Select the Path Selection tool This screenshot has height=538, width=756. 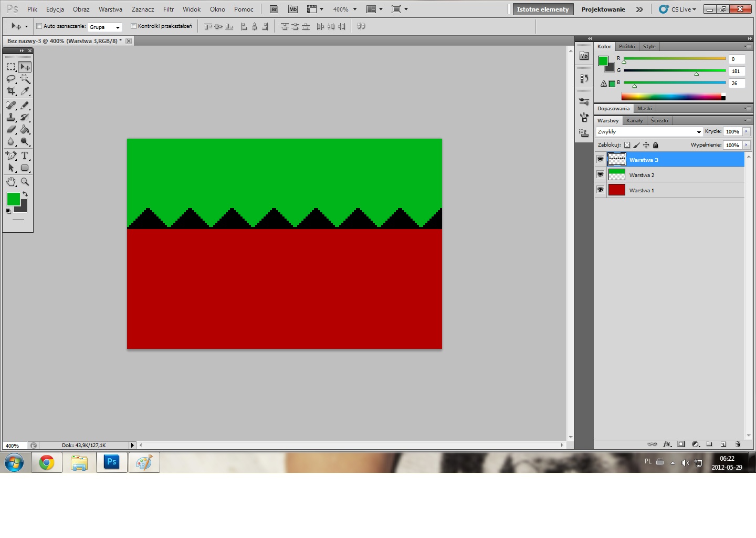pyautogui.click(x=11, y=168)
